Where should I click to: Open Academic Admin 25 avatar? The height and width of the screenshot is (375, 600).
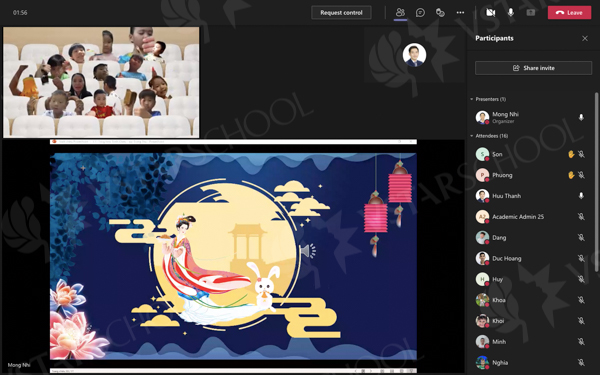click(x=482, y=217)
